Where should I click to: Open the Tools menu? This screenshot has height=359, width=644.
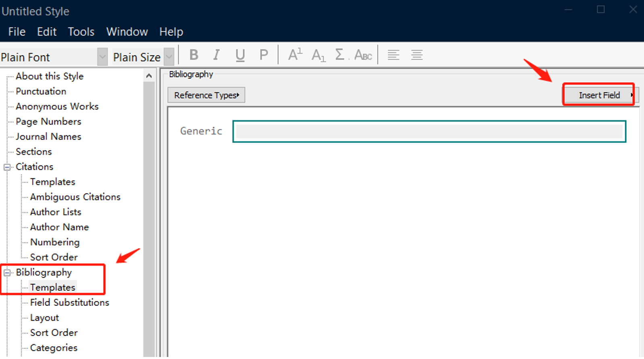pyautogui.click(x=81, y=32)
